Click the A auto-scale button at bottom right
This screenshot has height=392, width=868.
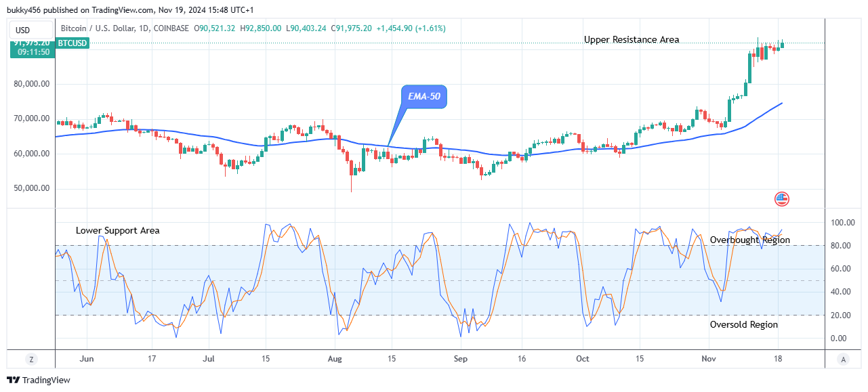click(842, 359)
